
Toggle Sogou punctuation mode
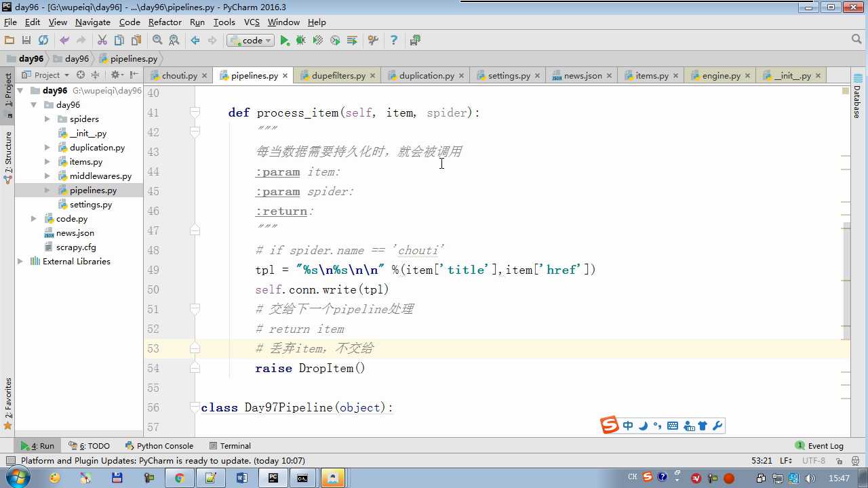[x=657, y=426]
